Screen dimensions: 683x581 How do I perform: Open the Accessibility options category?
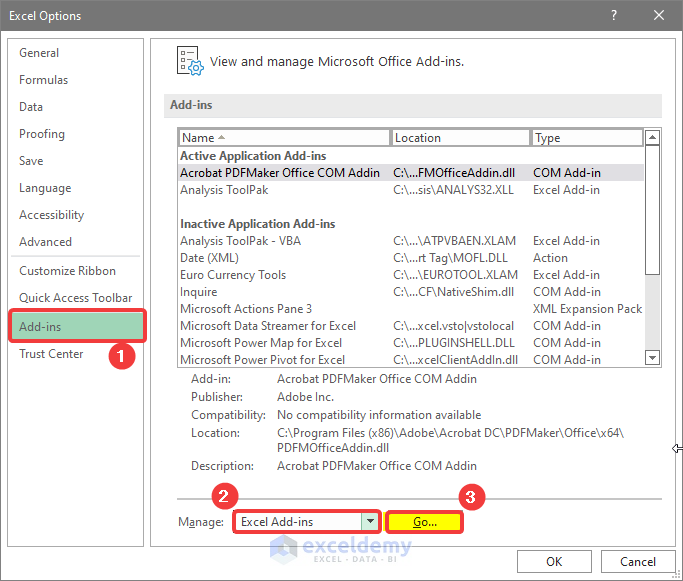tap(51, 215)
